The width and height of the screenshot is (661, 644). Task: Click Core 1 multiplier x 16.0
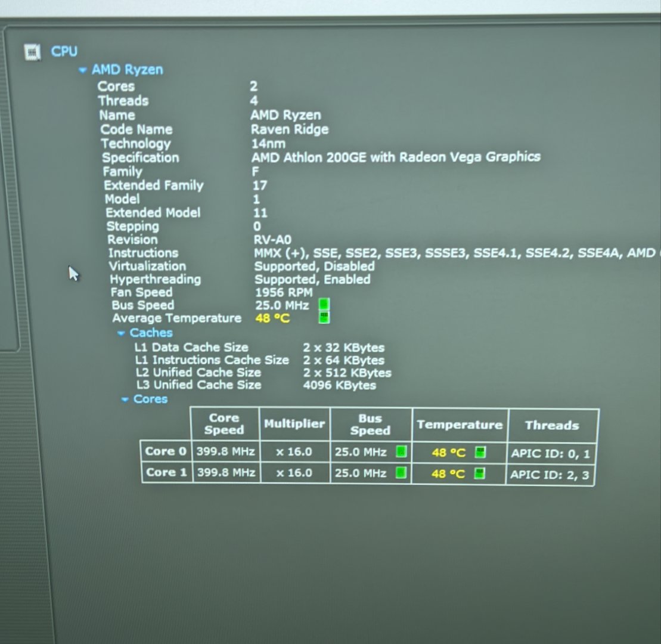(x=294, y=473)
